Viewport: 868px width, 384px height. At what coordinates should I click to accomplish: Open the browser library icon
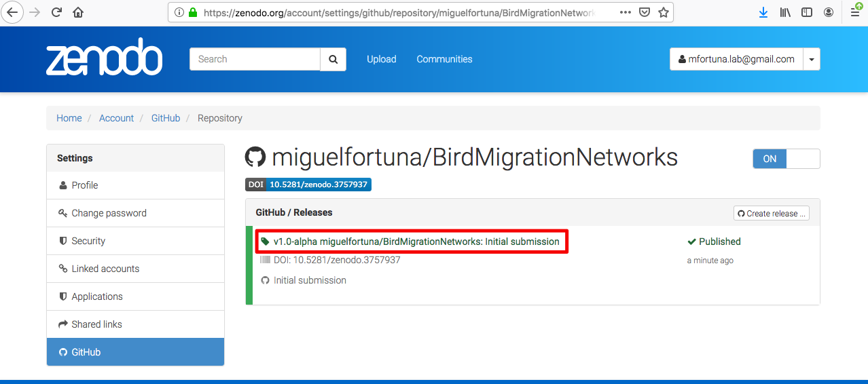click(785, 12)
